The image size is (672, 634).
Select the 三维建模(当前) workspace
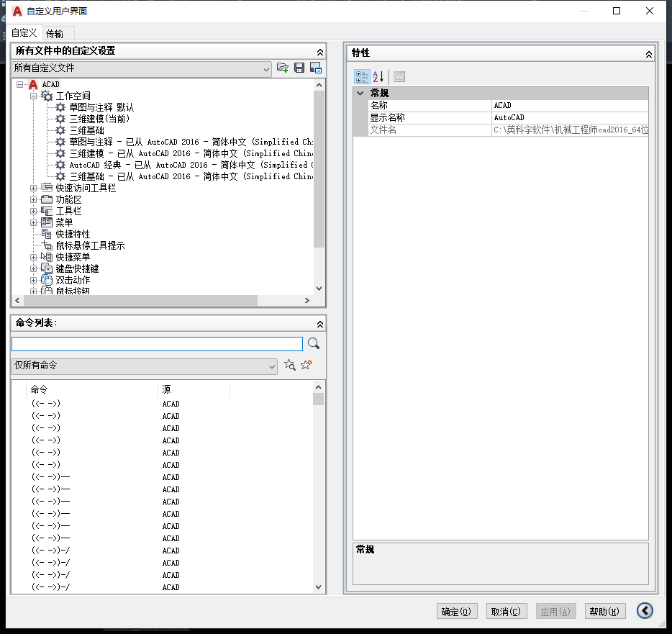(x=99, y=119)
